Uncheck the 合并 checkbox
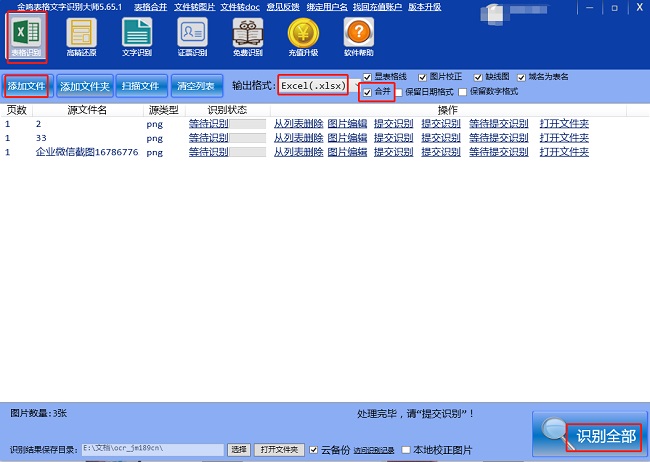650x462 pixels. 367,92
